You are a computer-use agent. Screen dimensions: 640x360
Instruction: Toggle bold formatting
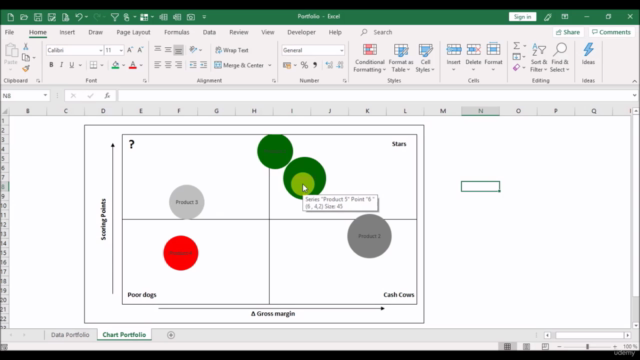[51, 65]
